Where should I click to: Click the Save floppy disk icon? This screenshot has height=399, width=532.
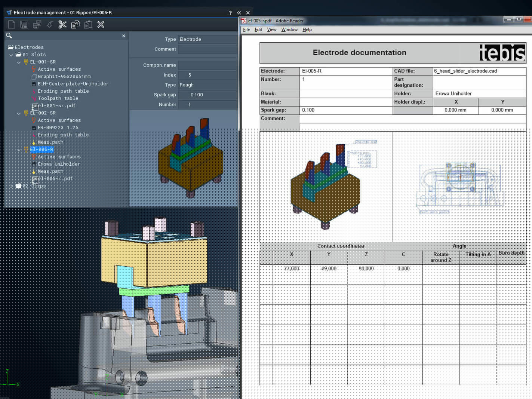coord(24,25)
